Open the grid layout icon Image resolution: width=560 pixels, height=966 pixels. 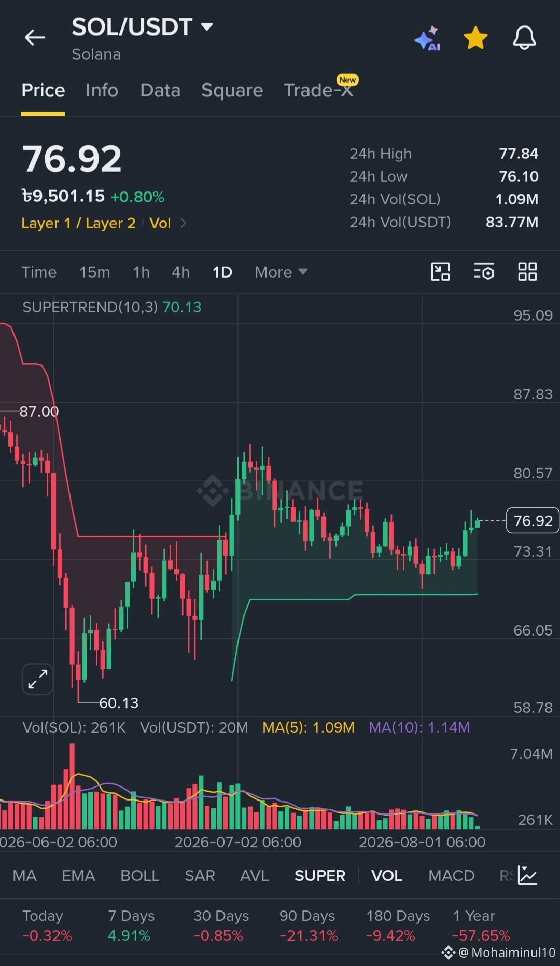click(x=527, y=271)
